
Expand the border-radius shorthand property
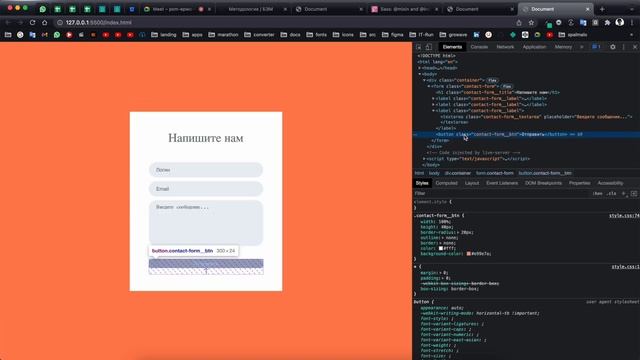tap(458, 232)
